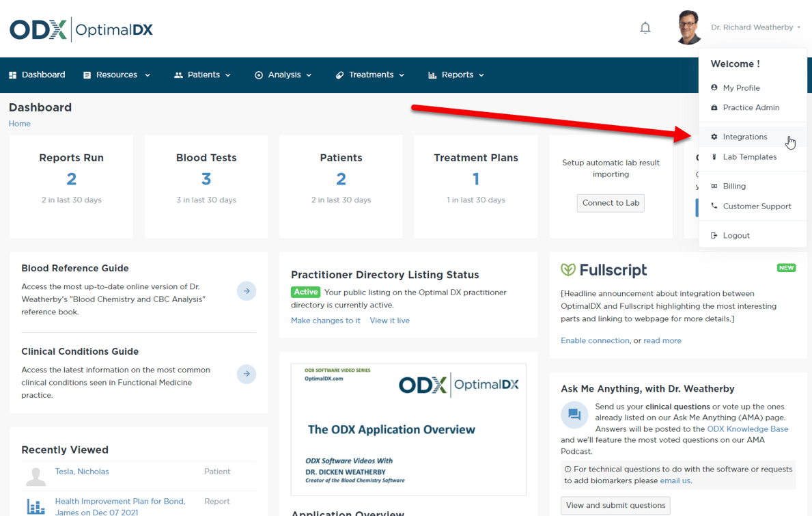Open recently viewed Tesla, Nicholas link
The image size is (812, 516).
pyautogui.click(x=82, y=472)
